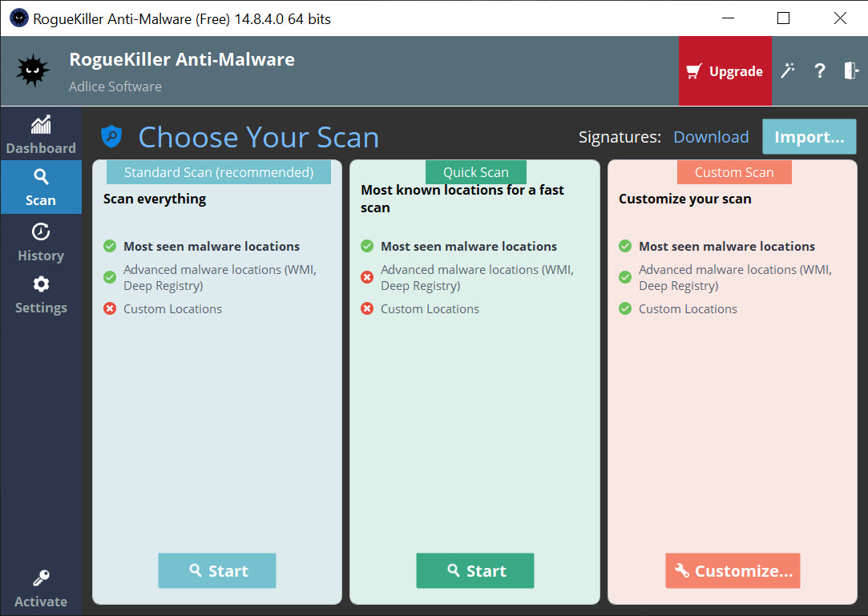This screenshot has height=616, width=868.
Task: Close the RogueKiller window
Action: coord(840,18)
